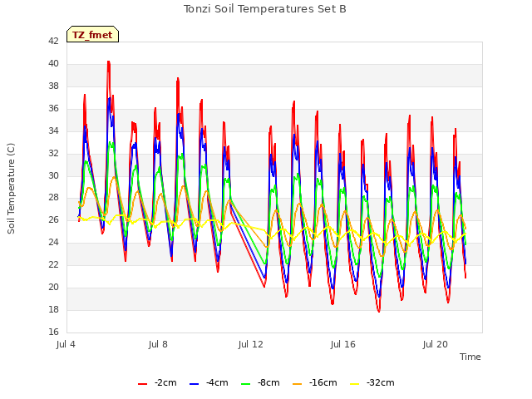Select the -2cm legend label
Viewport: 532px width, 399px height.
(165, 382)
